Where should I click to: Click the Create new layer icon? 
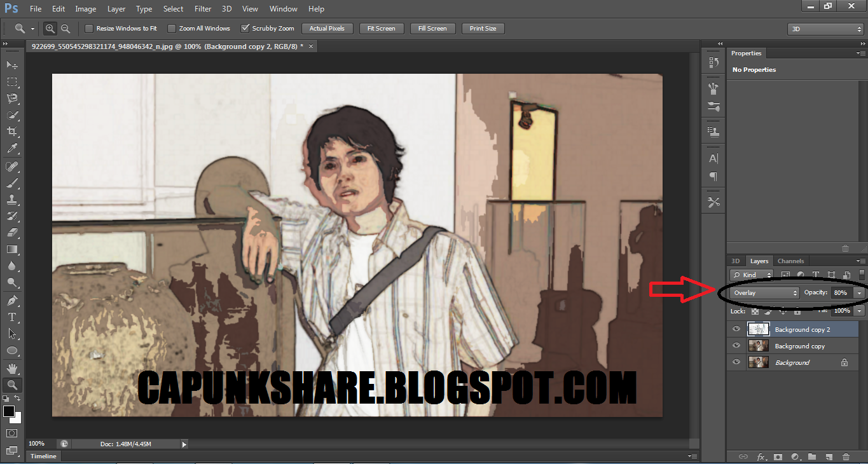coord(829,456)
